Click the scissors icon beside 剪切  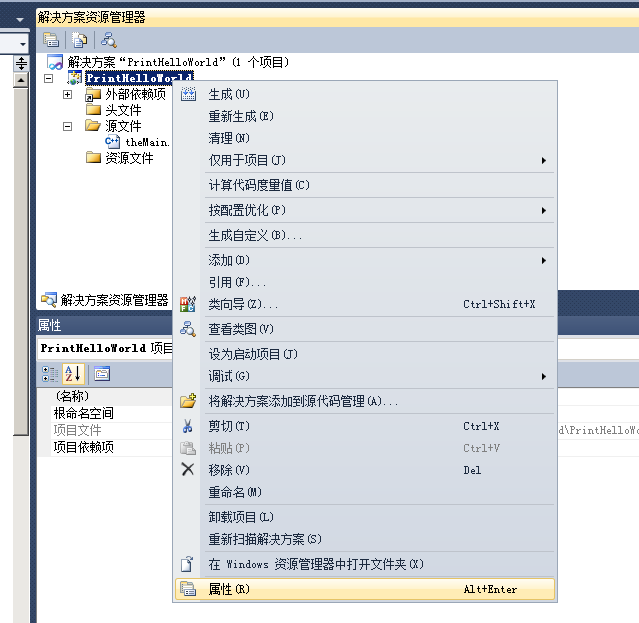point(187,426)
